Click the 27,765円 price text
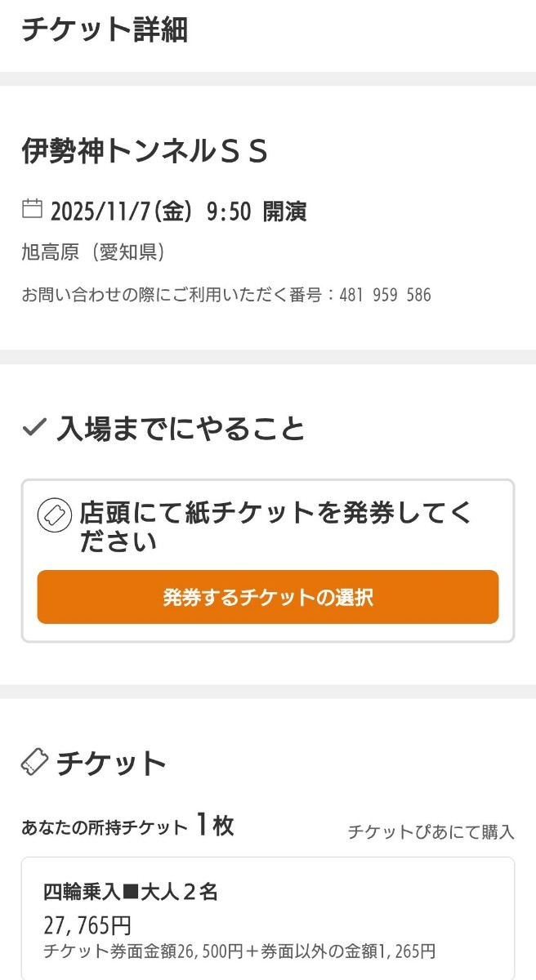 click(x=87, y=925)
